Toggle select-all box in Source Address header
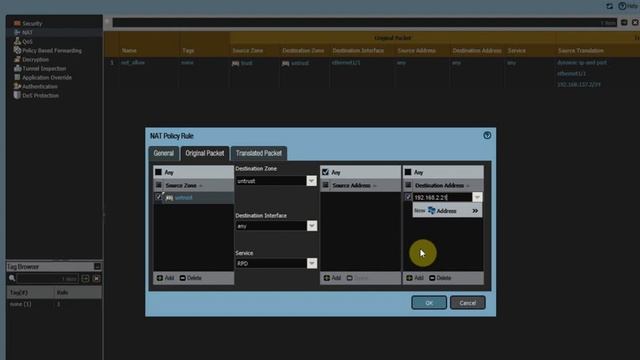The width and height of the screenshot is (640, 360). tap(325, 185)
